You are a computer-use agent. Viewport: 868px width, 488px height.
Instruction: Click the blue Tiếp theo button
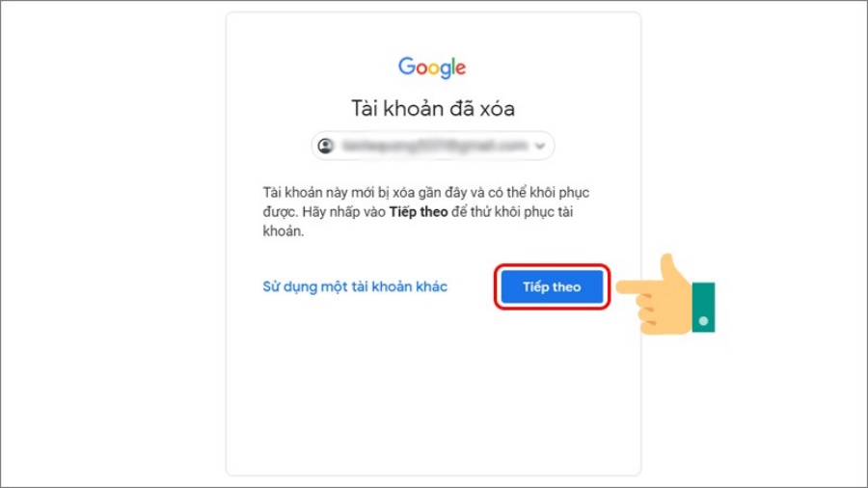pyautogui.click(x=552, y=286)
